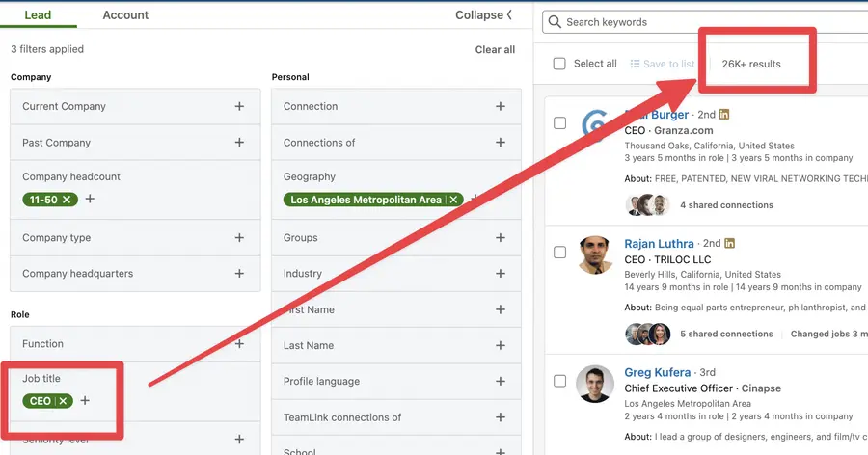Remove the 11-50 headcount filter

coord(67,200)
